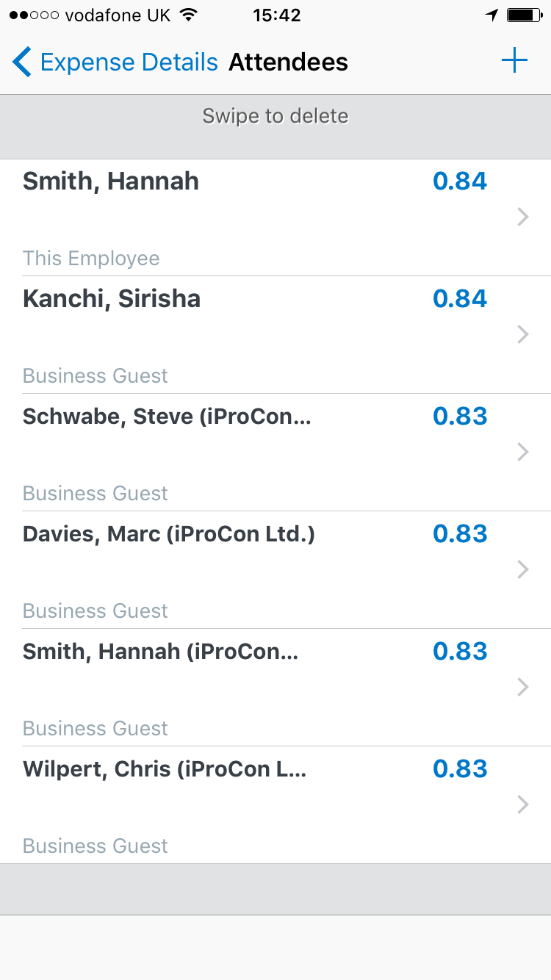This screenshot has width=551, height=980.
Task: Open chevron next to Kanchi, Sirisha
Action: point(523,334)
